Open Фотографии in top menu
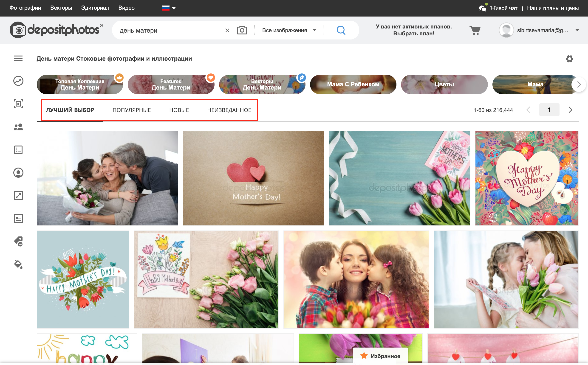The image size is (588, 365). [x=25, y=8]
